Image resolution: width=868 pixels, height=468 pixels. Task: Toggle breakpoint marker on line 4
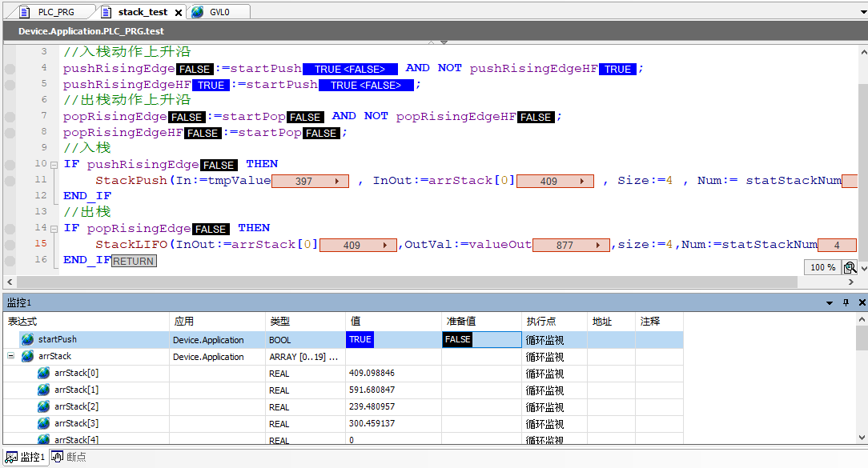pos(10,69)
